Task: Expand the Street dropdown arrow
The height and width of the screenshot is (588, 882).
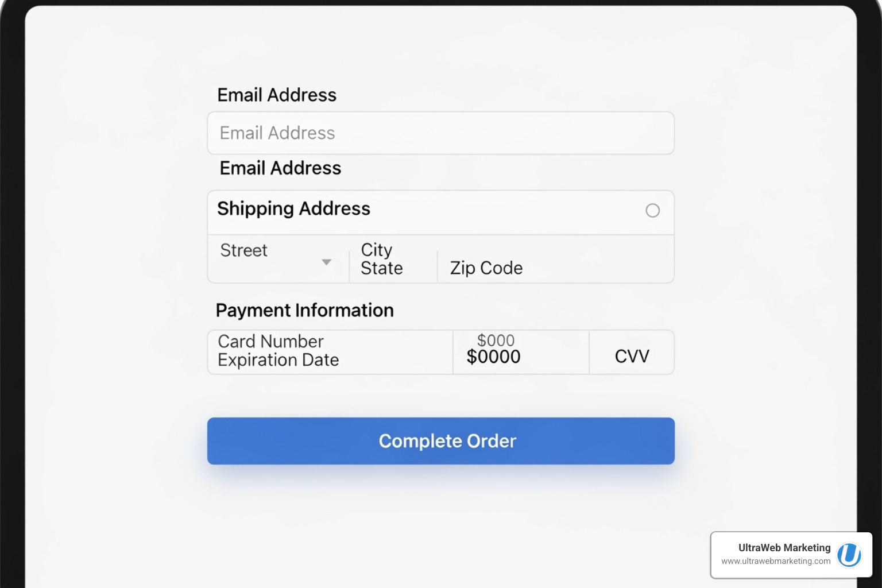Action: pyautogui.click(x=326, y=261)
